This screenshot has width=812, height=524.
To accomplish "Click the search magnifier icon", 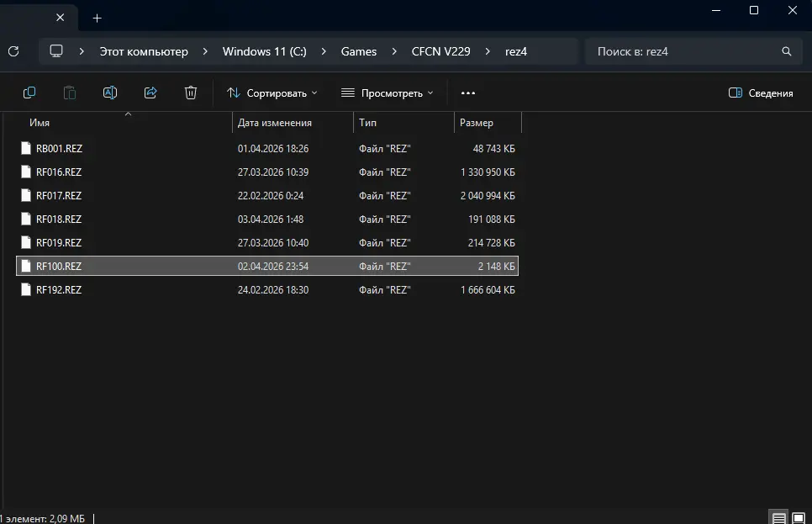I will coord(786,51).
